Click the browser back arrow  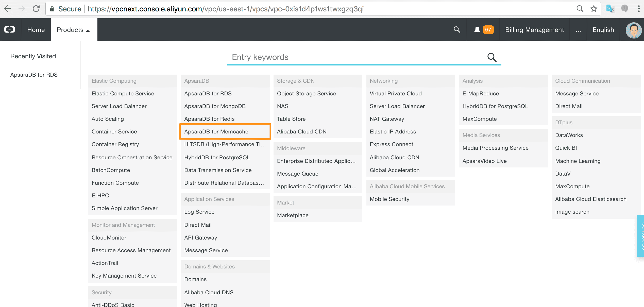pyautogui.click(x=8, y=9)
